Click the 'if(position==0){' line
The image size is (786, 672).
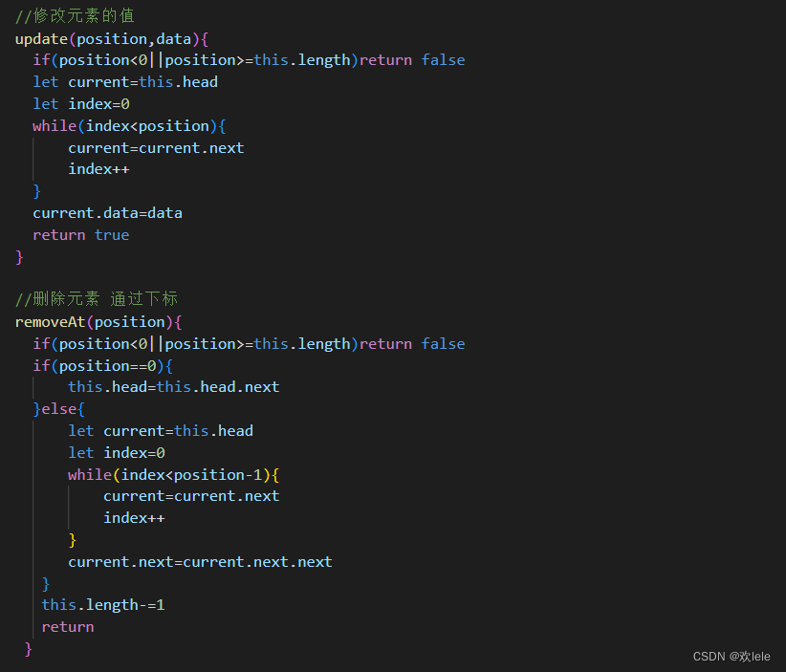102,366
